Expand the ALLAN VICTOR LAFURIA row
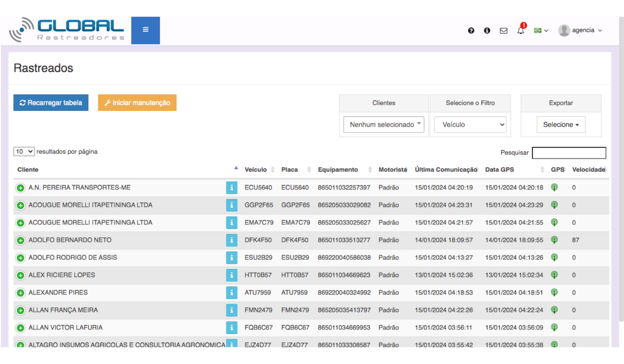The width and height of the screenshot is (624, 364). [x=20, y=328]
